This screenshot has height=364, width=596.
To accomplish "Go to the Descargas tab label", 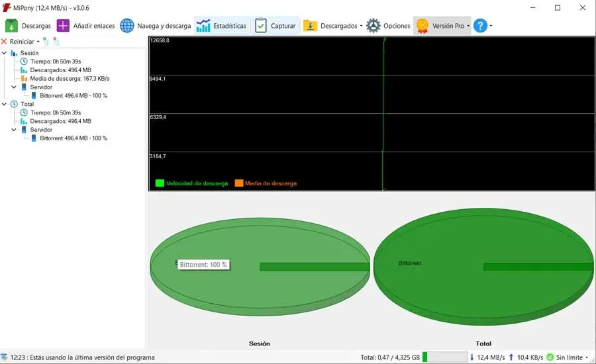I will (36, 26).
